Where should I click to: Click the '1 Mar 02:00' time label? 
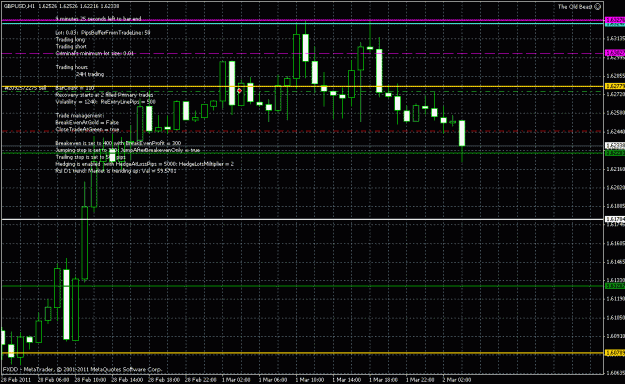236,380
